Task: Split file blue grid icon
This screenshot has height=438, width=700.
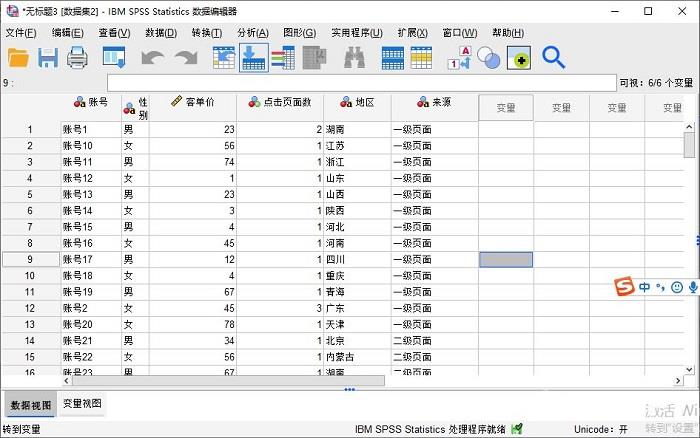Action: coord(393,58)
